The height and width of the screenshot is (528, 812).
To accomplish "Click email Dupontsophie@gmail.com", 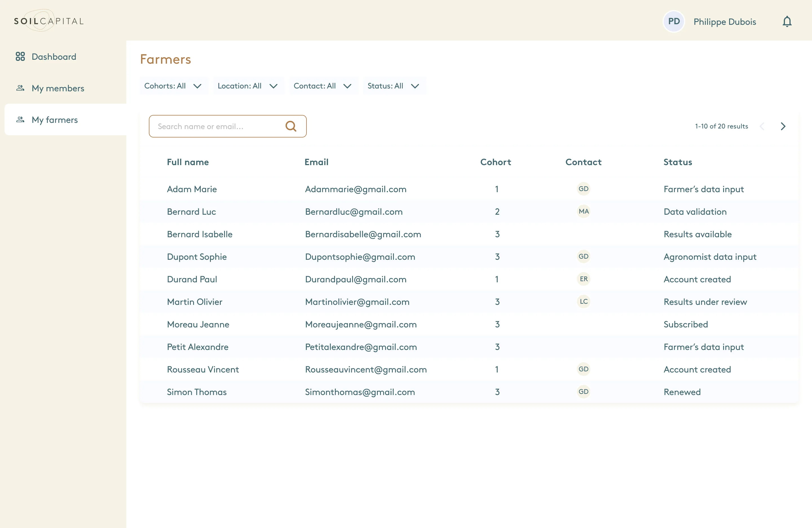I will point(360,257).
